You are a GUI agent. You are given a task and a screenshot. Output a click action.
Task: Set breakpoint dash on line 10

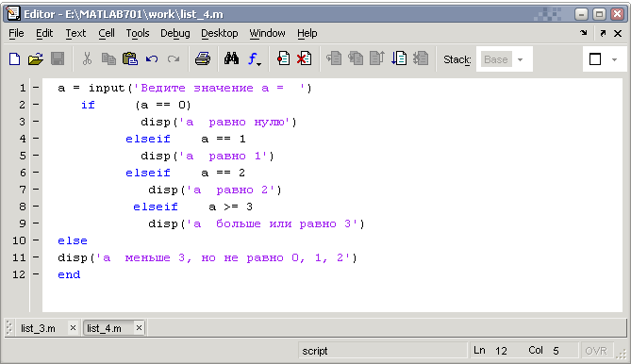[36, 240]
